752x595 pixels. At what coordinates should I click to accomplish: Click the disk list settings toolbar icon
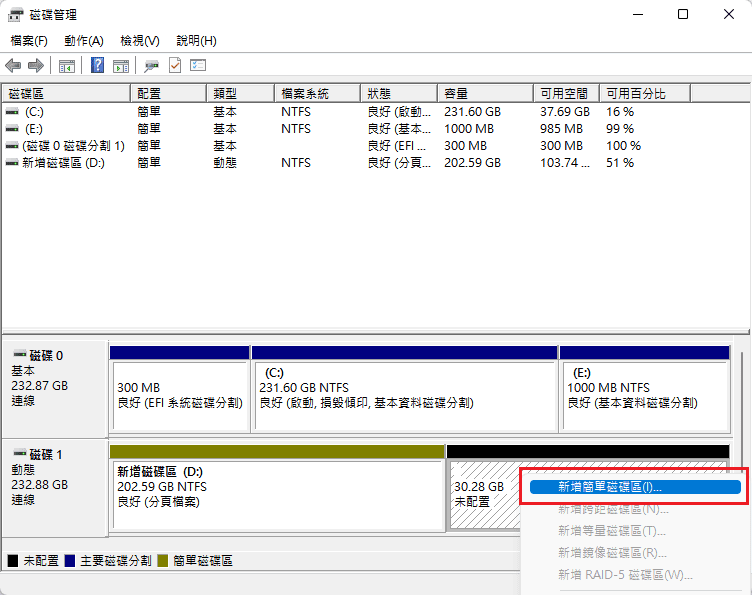click(x=198, y=65)
